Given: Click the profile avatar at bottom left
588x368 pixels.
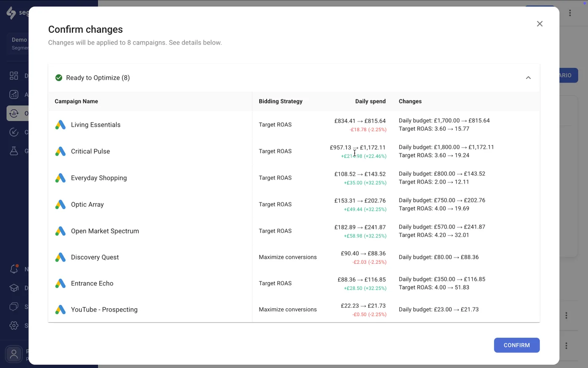Looking at the screenshot, I should [14, 354].
